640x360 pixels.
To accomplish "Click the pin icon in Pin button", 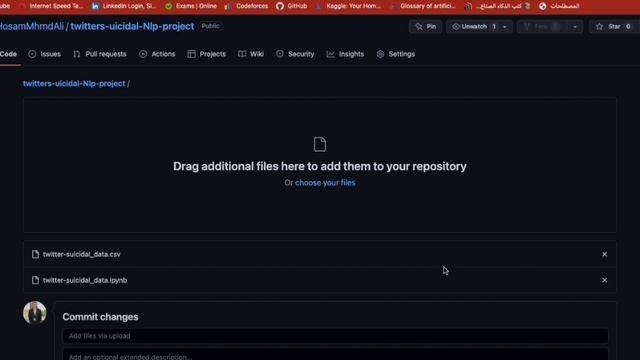I will pyautogui.click(x=419, y=27).
